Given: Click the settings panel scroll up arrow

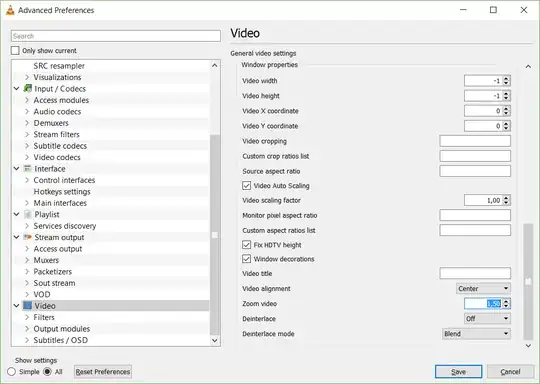Looking at the screenshot, I should [x=528, y=66].
